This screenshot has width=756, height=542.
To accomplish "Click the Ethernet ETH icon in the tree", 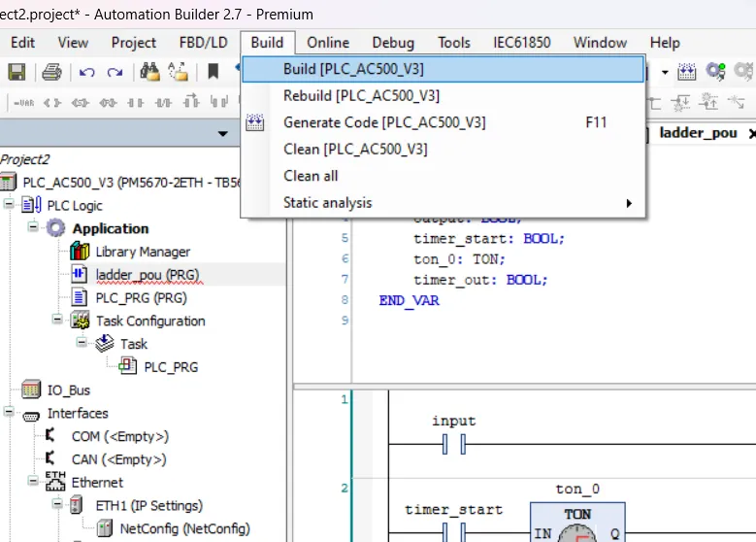I will (55, 481).
